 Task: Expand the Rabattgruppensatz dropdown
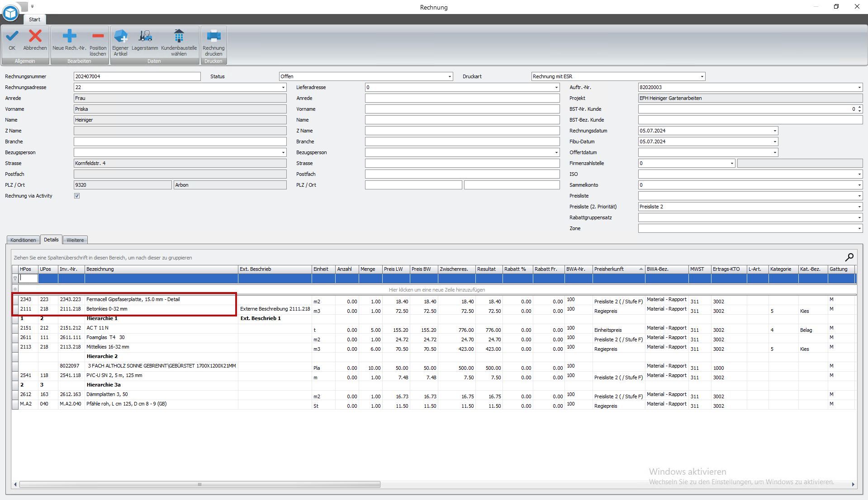click(x=859, y=217)
